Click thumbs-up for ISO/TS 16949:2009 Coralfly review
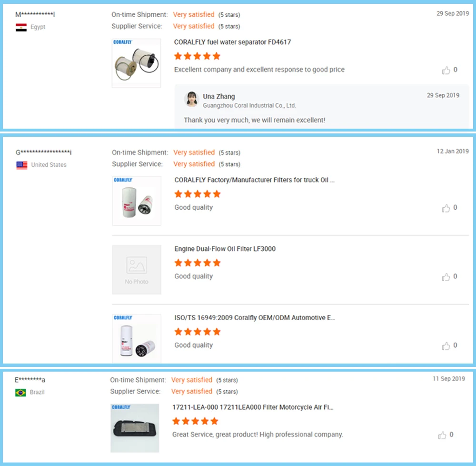This screenshot has height=466, width=476. pos(446,346)
